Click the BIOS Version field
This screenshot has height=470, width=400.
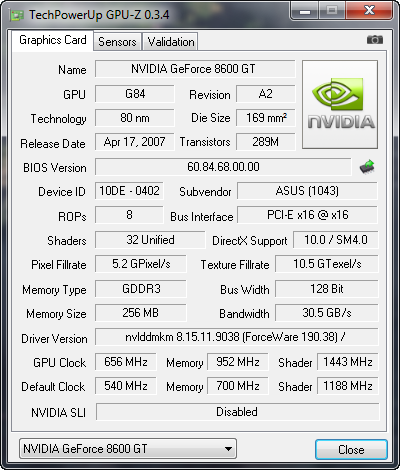223,167
